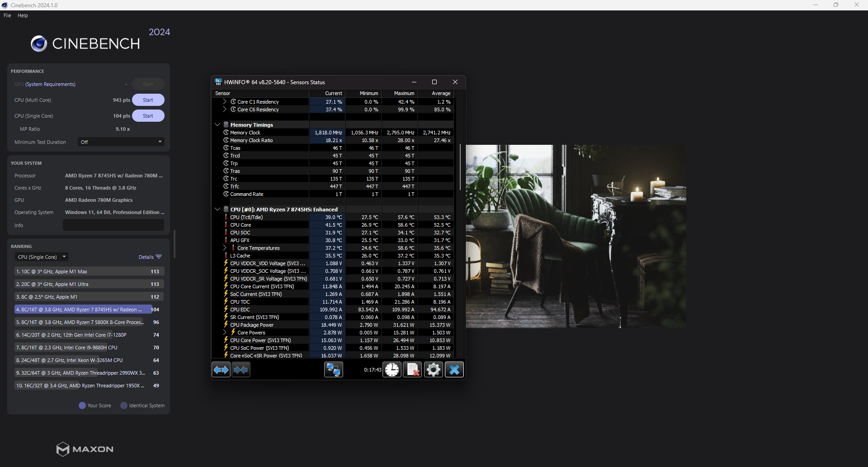
Task: Expand the Core C1 Residency row
Action: [x=225, y=102]
